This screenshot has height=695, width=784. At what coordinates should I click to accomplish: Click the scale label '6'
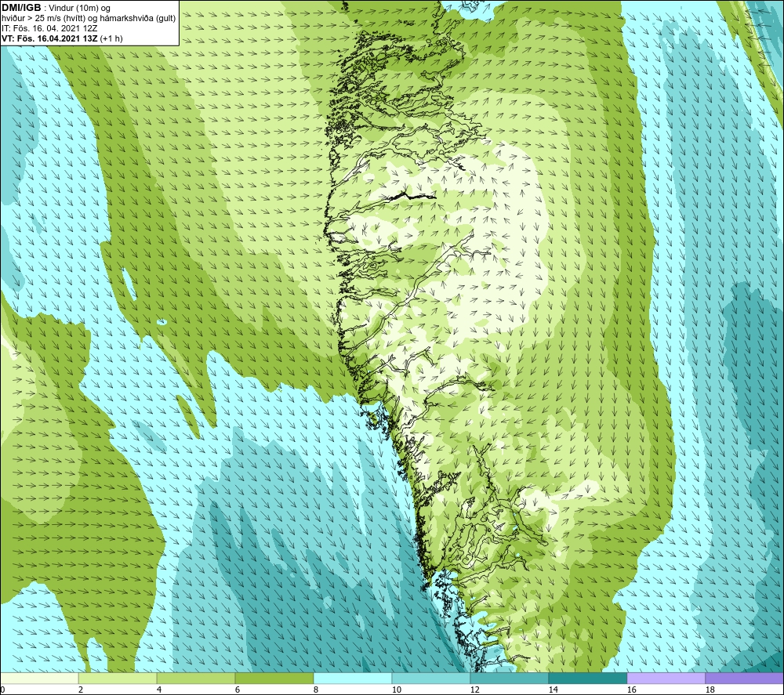coord(237,690)
